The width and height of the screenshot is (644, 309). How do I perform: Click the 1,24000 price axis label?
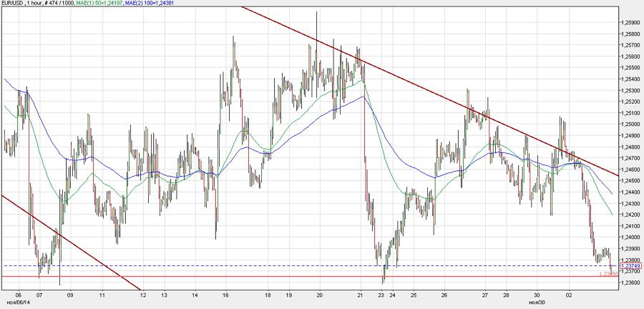tap(632, 237)
